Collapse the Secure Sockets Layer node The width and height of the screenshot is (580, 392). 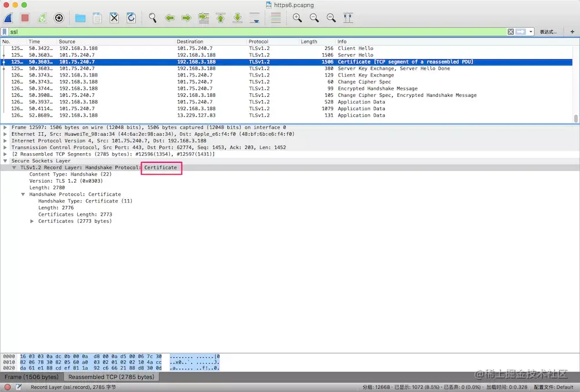(5, 161)
